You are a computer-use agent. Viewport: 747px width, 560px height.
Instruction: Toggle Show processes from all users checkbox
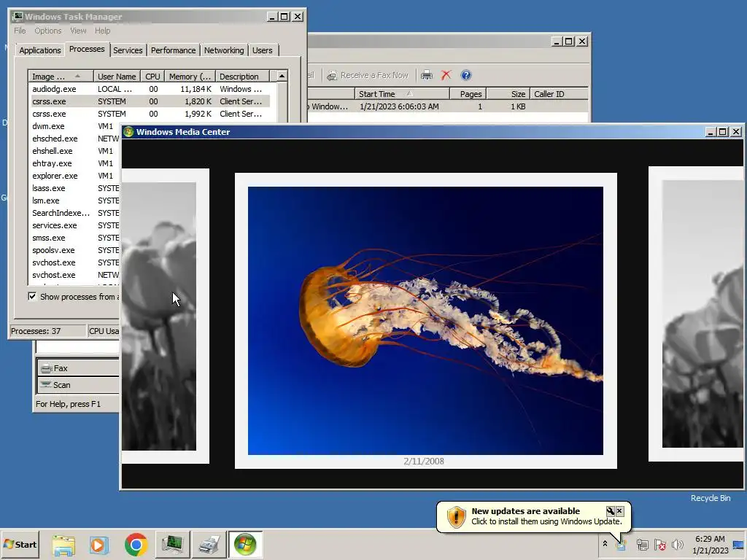32,297
